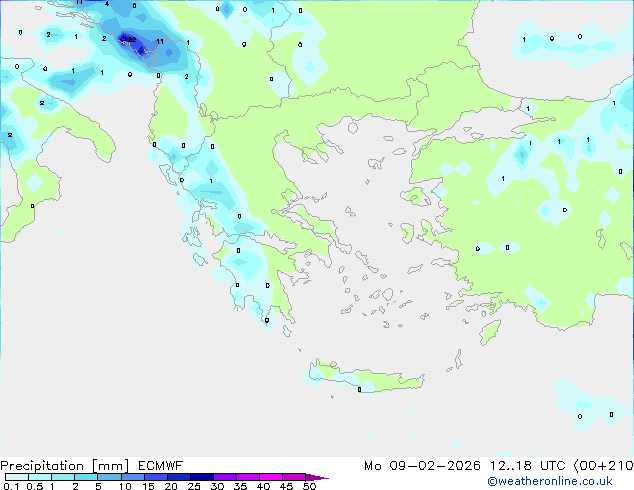Screen dimensions: 634x490
Task: Click the legend label '10'
Action: point(125,486)
